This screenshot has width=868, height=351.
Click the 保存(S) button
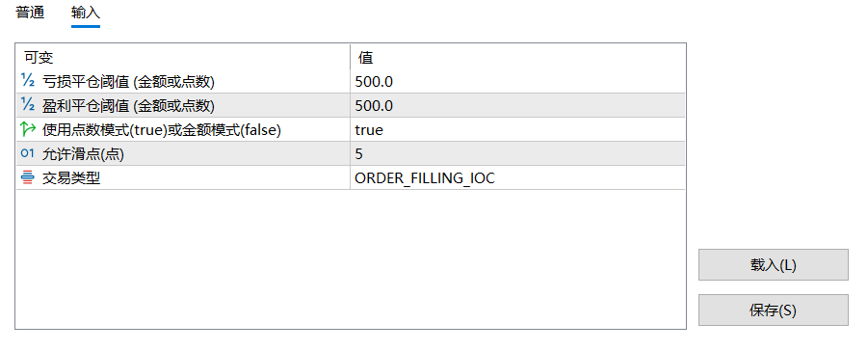coord(773,310)
